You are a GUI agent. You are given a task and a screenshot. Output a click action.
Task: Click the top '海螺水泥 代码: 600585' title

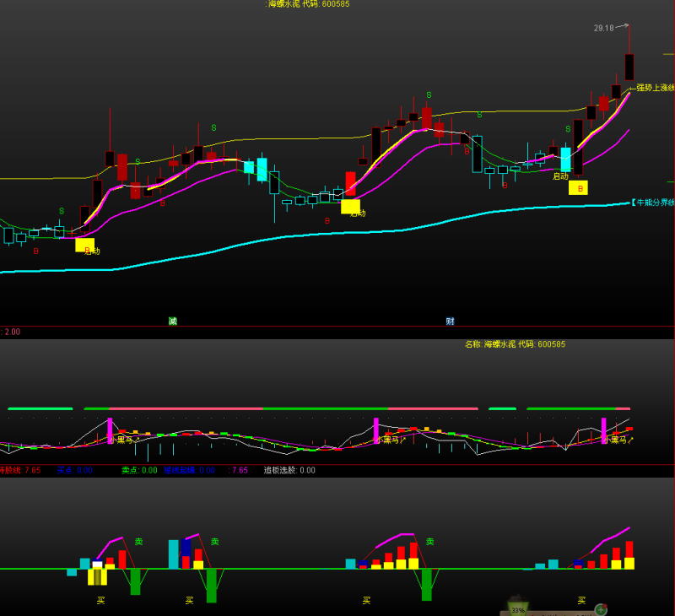click(309, 4)
